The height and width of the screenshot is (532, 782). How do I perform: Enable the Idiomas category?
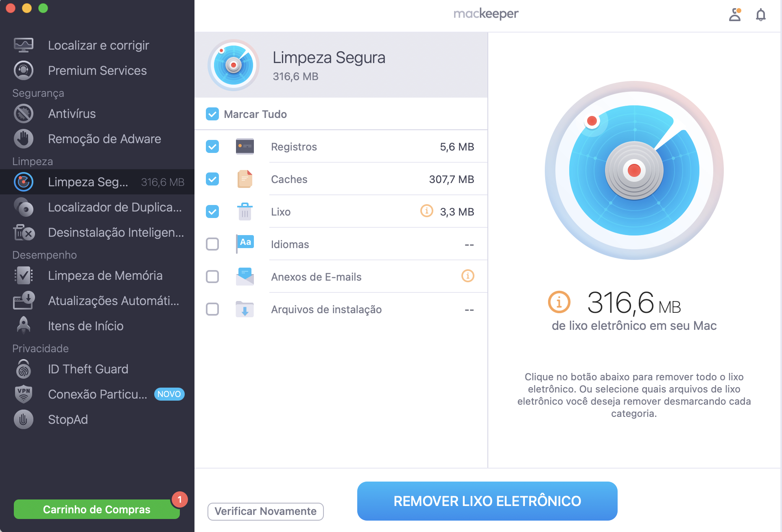[x=212, y=244]
